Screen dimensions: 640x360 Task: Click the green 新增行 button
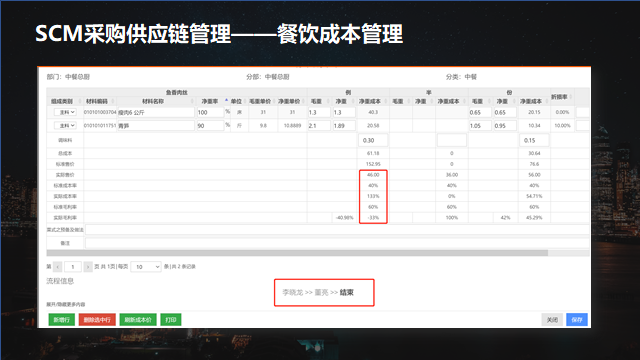(62, 320)
